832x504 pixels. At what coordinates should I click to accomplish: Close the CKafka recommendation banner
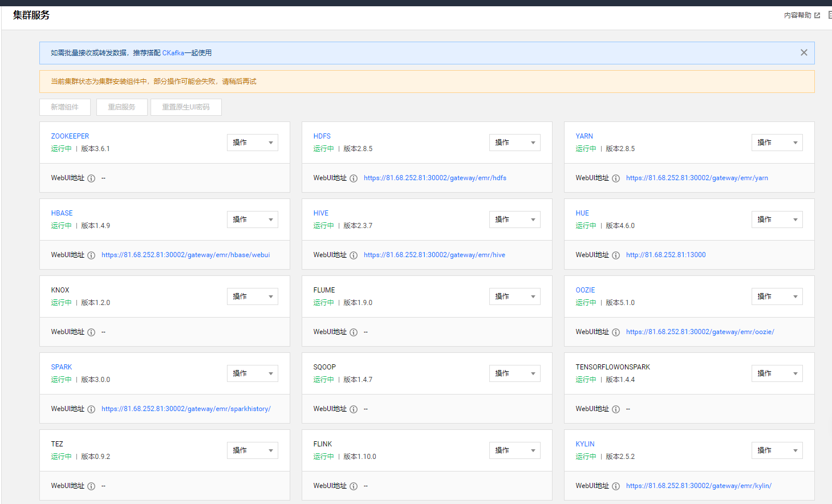(x=804, y=52)
